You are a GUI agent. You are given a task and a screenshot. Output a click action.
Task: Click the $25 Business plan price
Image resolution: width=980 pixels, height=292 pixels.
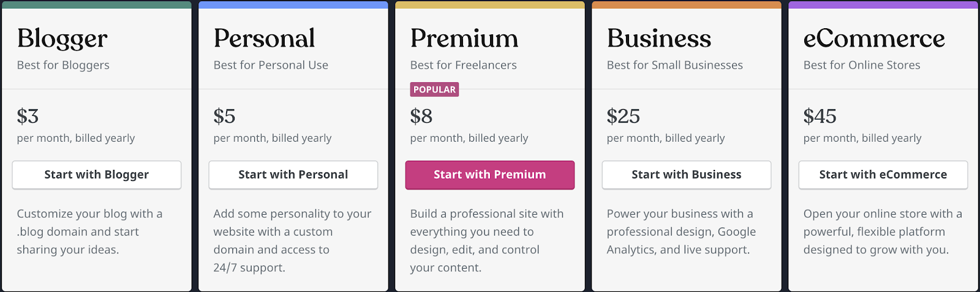coord(624,116)
